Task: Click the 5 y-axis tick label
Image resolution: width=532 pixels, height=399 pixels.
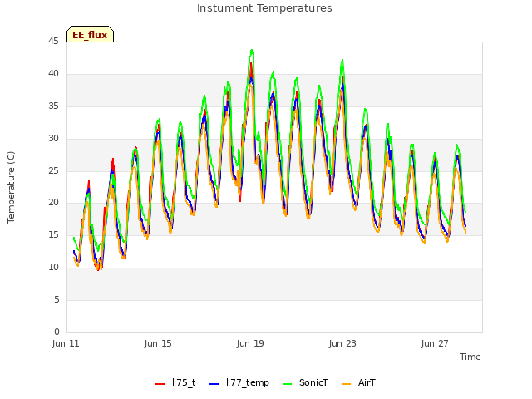Action: point(57,299)
